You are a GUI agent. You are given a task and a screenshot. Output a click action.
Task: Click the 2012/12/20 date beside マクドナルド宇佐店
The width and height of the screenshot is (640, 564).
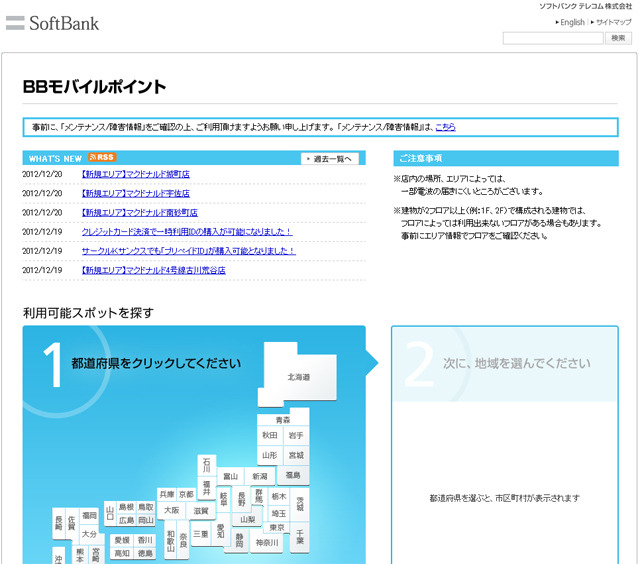coord(42,193)
